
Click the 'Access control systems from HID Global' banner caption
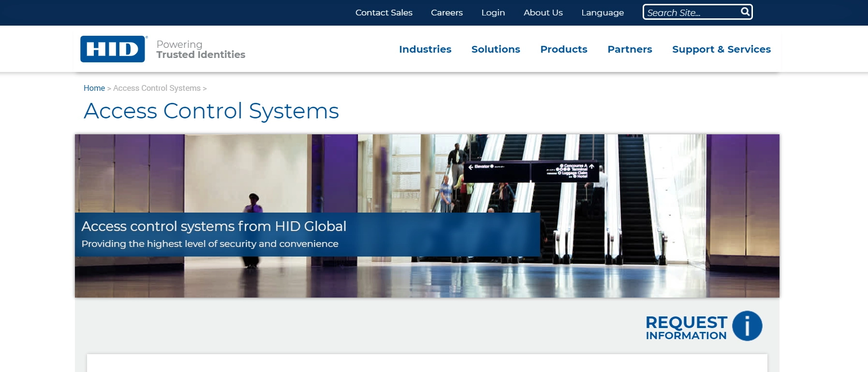tap(214, 226)
